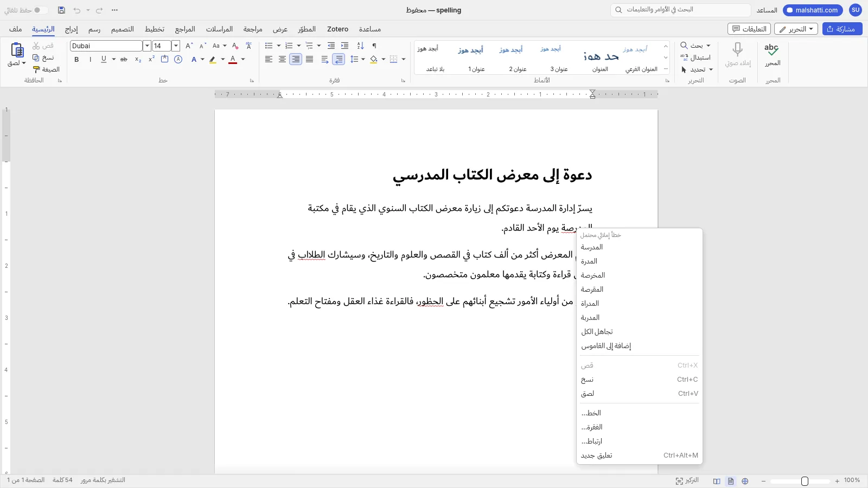The width and height of the screenshot is (868, 488).
Task: Open the font name dropdown arrow
Action: click(146, 46)
